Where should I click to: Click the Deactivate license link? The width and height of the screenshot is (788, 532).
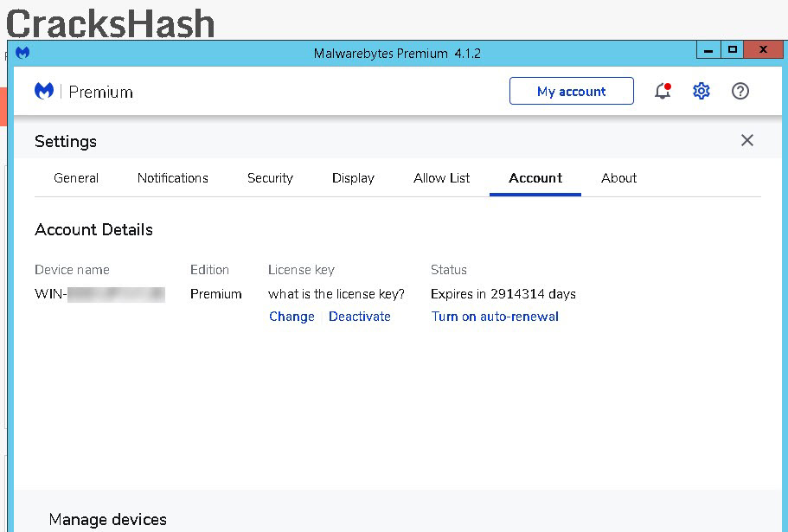pos(359,317)
